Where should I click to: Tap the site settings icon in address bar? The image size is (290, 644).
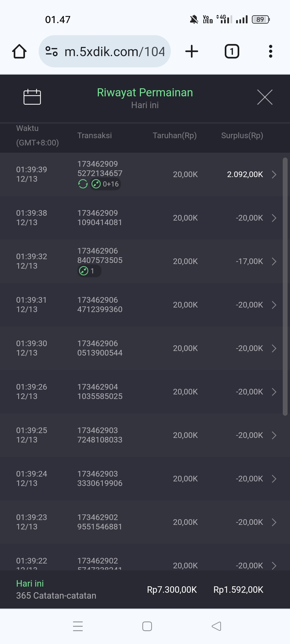[x=52, y=51]
